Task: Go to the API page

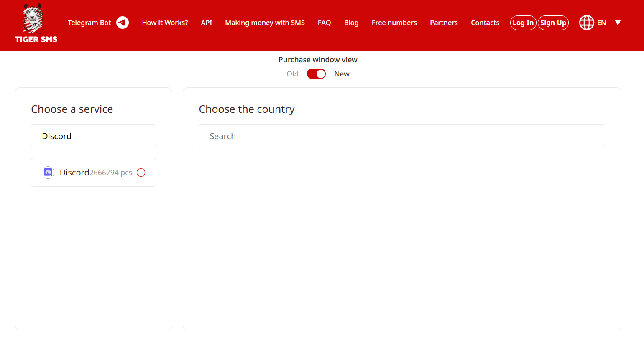Action: click(207, 23)
